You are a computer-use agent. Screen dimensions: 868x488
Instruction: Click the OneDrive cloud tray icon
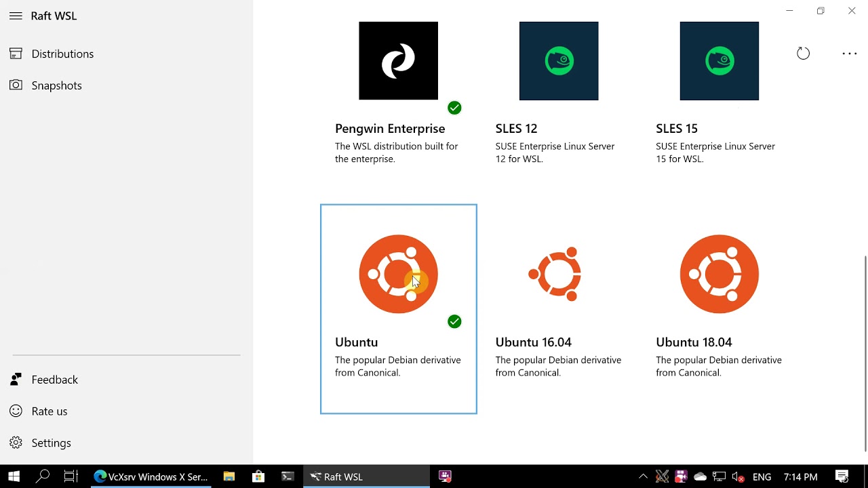(x=701, y=477)
